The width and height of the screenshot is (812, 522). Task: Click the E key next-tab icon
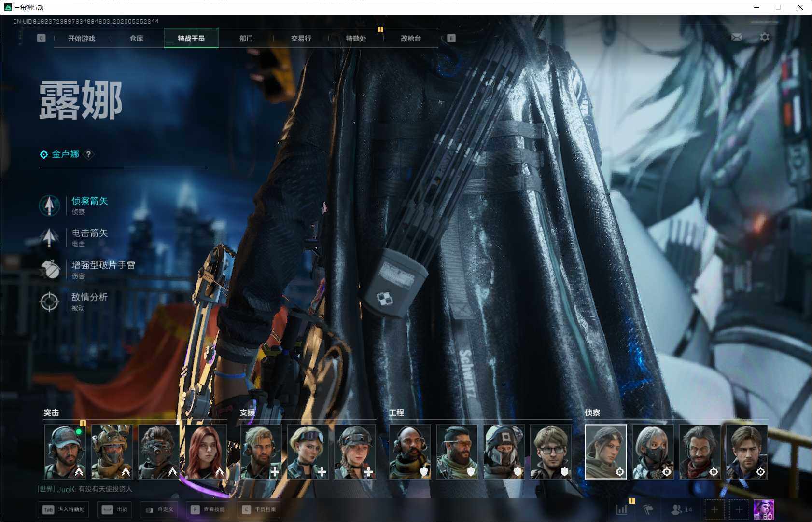point(451,38)
